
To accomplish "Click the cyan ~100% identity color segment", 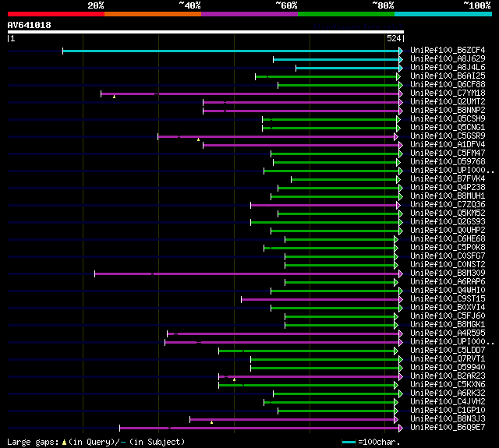I will point(444,14).
